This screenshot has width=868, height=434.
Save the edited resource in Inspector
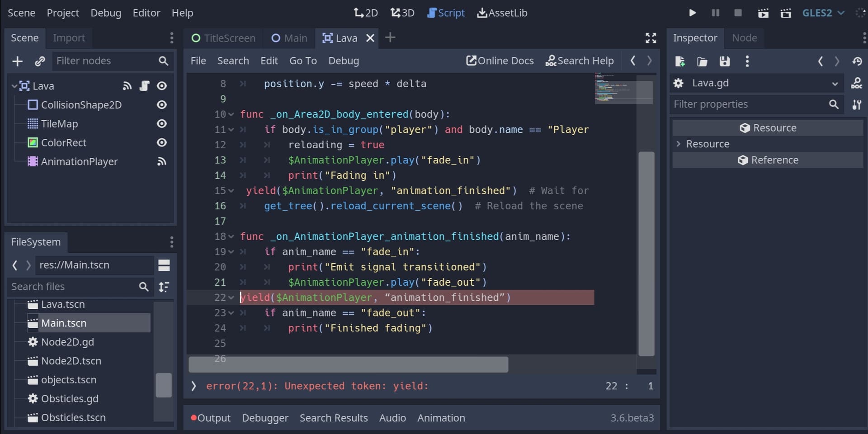click(x=725, y=61)
